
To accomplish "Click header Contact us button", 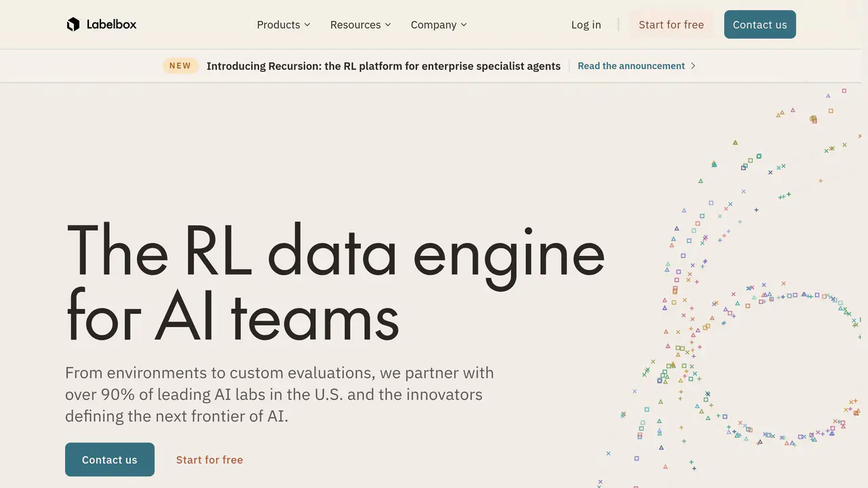I will pyautogui.click(x=760, y=24).
